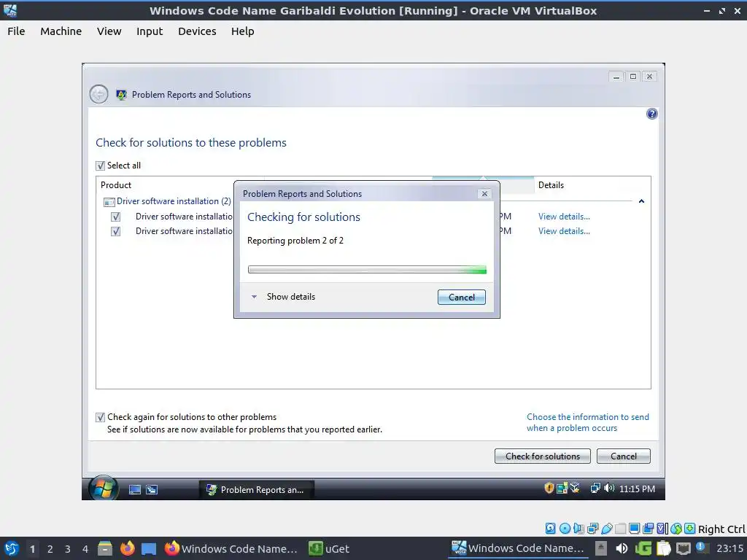This screenshot has height=560, width=747.
Task: Toggle the Select all checkbox
Action: coord(100,166)
